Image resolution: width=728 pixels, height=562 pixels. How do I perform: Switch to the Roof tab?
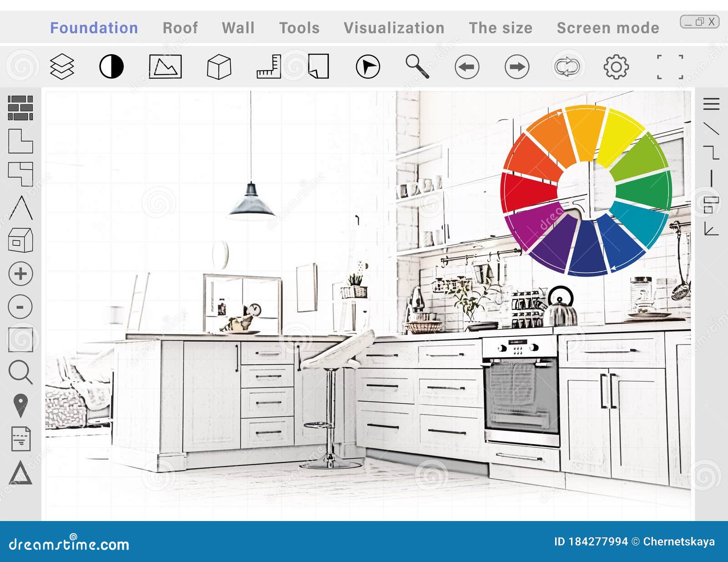coord(181,28)
